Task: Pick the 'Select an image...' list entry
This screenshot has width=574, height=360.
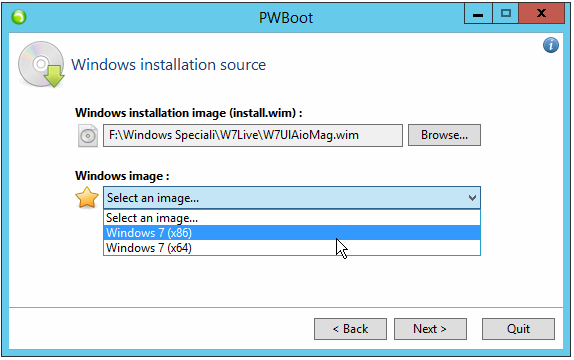Action: [292, 218]
